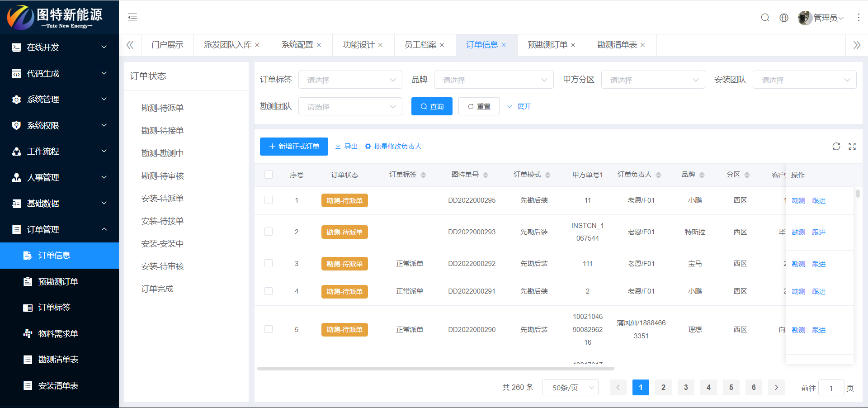Filter by 安装-安装中 order status
Viewport: 868px width, 408px height.
click(162, 244)
